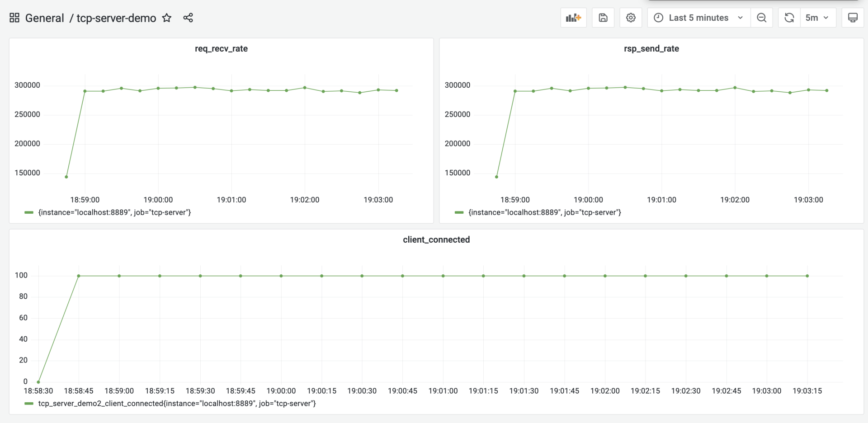868x423 pixels.
Task: Open the rsp_send_rate panel title menu
Action: click(651, 48)
